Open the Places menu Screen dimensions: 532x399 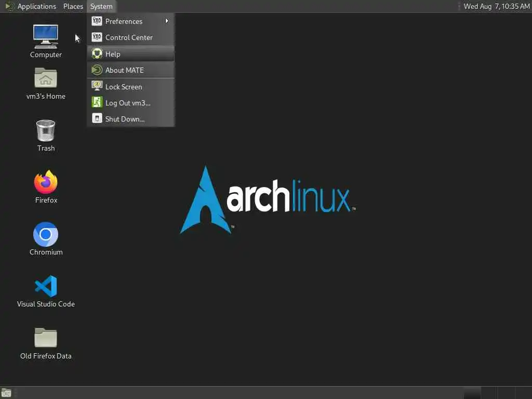(x=73, y=6)
